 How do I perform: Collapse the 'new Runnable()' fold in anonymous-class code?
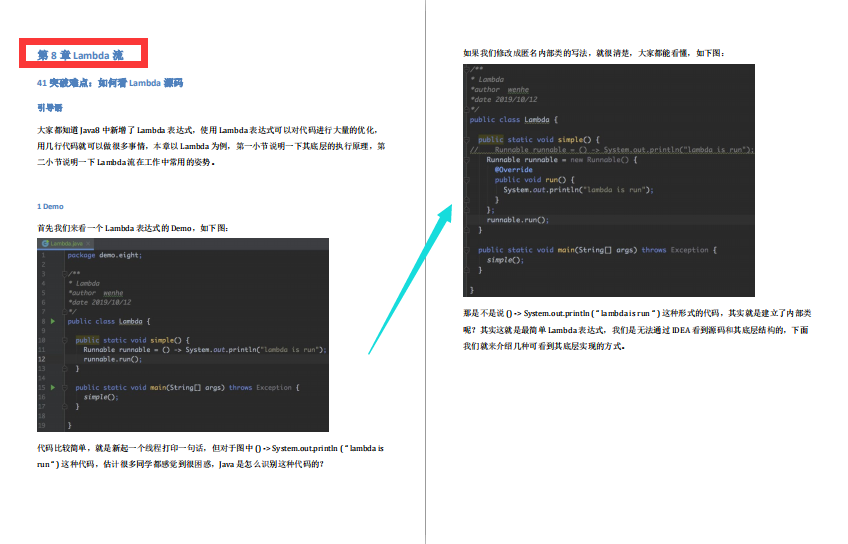pos(467,160)
